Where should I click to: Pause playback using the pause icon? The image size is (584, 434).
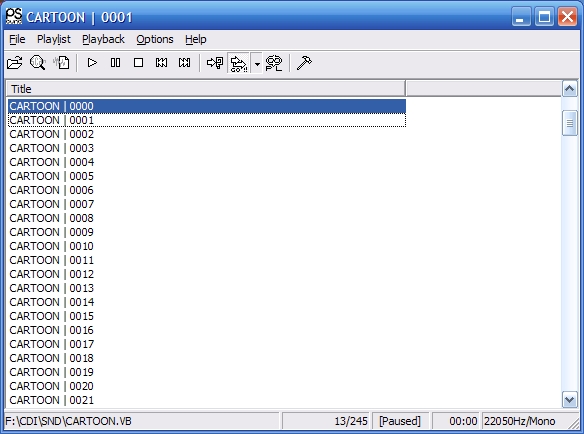[115, 63]
